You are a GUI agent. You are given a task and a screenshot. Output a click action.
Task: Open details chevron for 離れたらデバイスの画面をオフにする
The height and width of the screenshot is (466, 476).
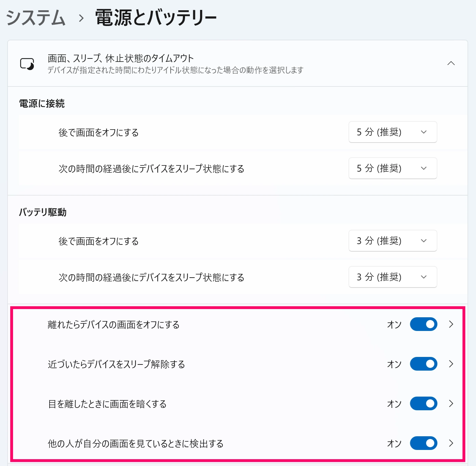(x=451, y=324)
